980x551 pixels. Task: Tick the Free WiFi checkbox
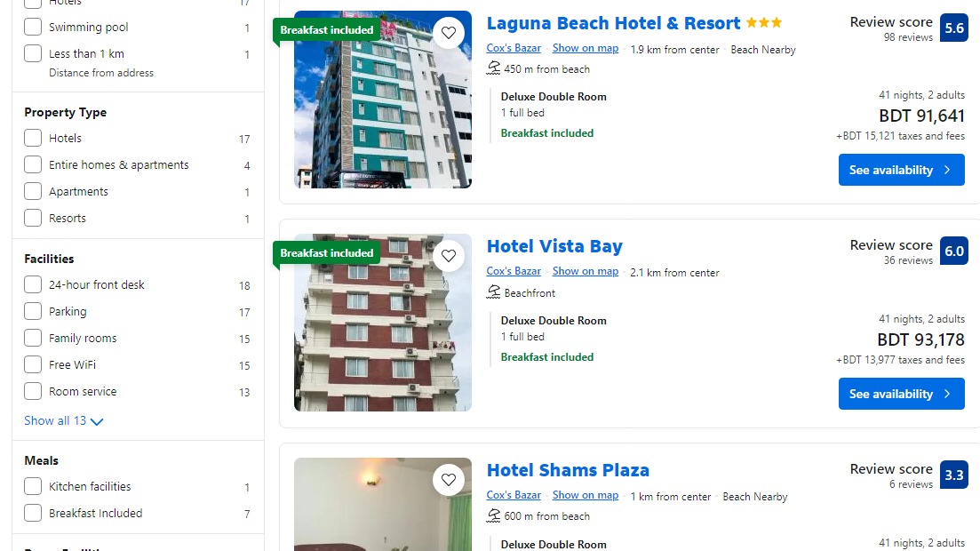[33, 364]
